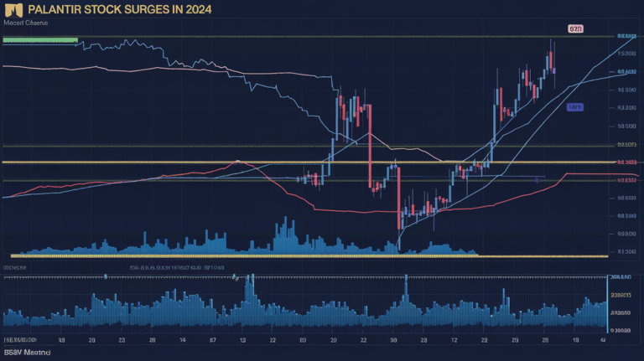Select the blue price tag right of the candles
This screenshot has height=361, width=644.
574,107
